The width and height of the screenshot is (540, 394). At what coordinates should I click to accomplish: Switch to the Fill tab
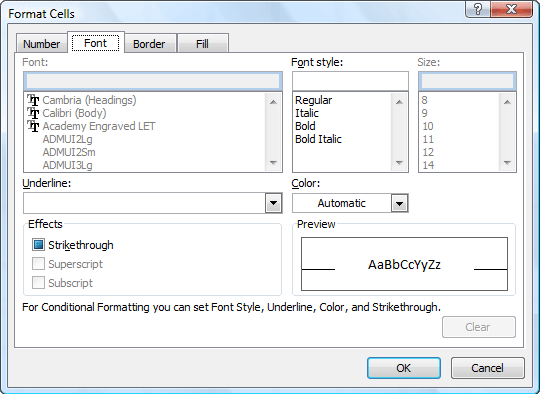[202, 44]
